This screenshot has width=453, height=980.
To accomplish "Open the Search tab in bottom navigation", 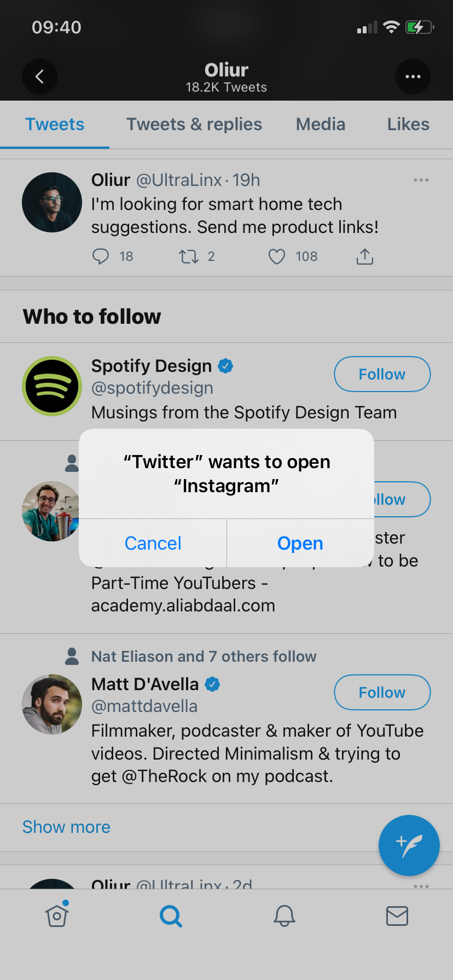I will [171, 916].
